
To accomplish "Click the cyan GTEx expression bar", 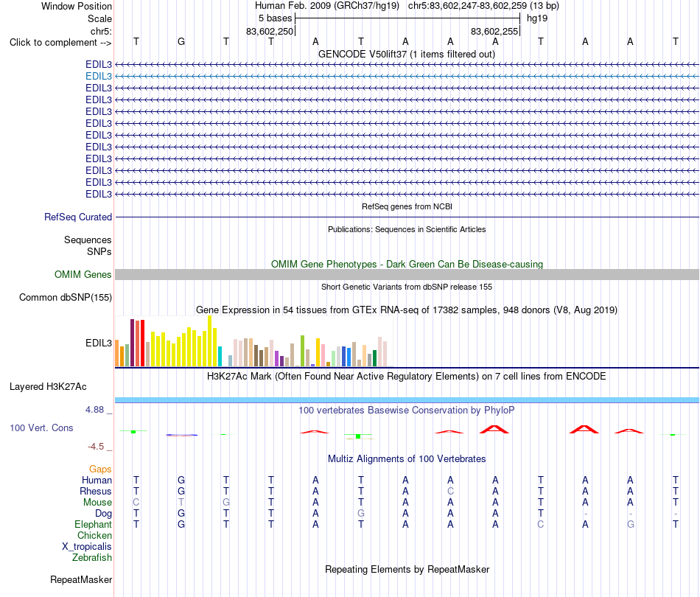I will click(x=220, y=356).
